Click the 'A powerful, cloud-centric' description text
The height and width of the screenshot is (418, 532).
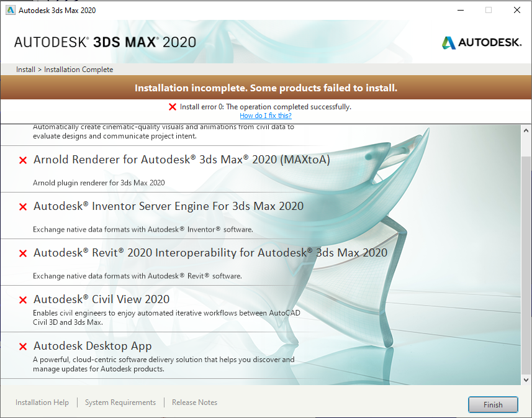pyautogui.click(x=163, y=364)
